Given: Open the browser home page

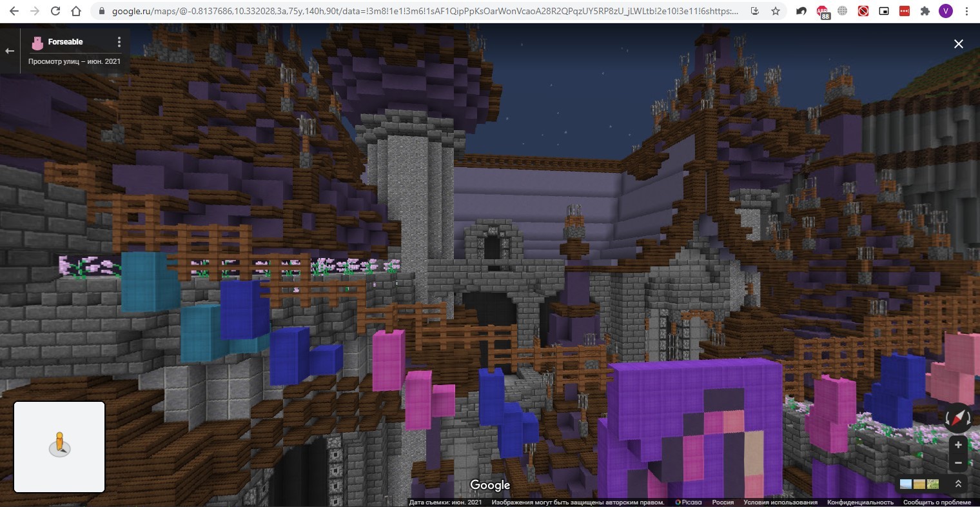Looking at the screenshot, I should pos(76,11).
